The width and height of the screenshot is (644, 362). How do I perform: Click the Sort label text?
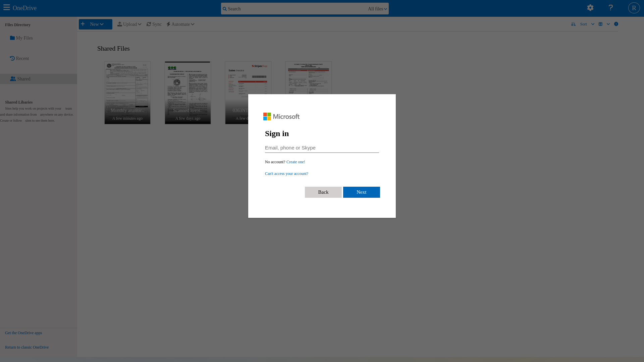(x=584, y=24)
